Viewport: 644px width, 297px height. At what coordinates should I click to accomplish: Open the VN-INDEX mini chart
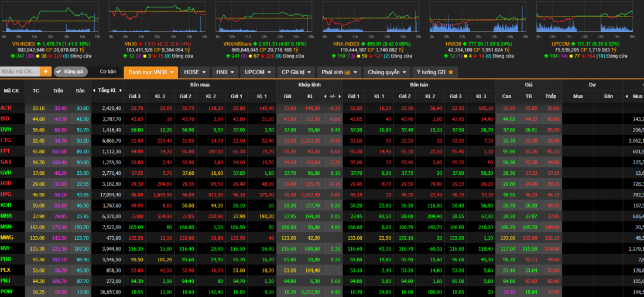pos(50,16)
